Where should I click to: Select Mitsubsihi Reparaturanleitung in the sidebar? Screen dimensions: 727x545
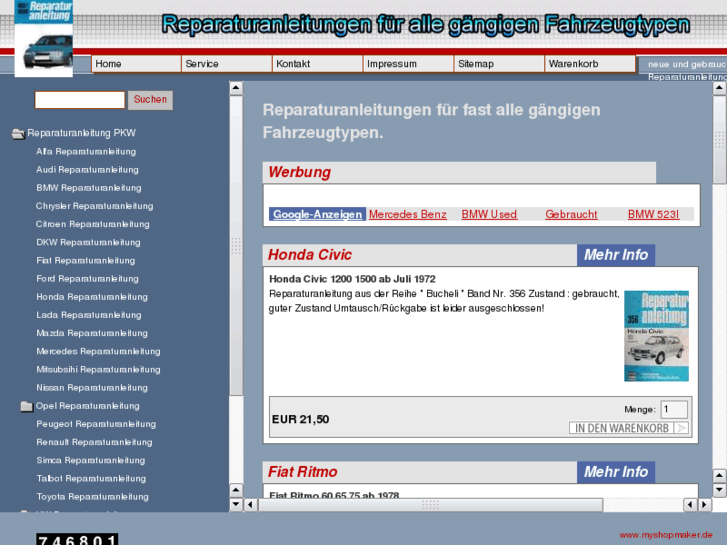[98, 370]
